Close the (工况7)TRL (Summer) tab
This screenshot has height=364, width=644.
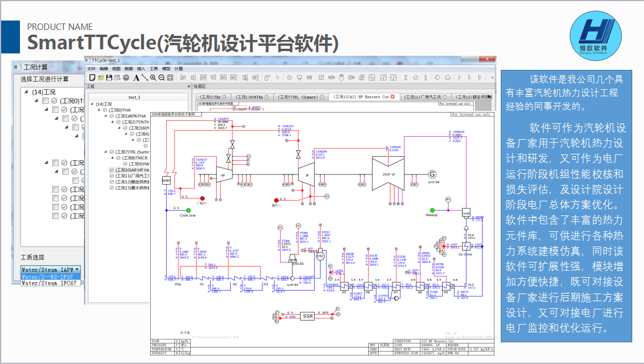click(x=322, y=97)
